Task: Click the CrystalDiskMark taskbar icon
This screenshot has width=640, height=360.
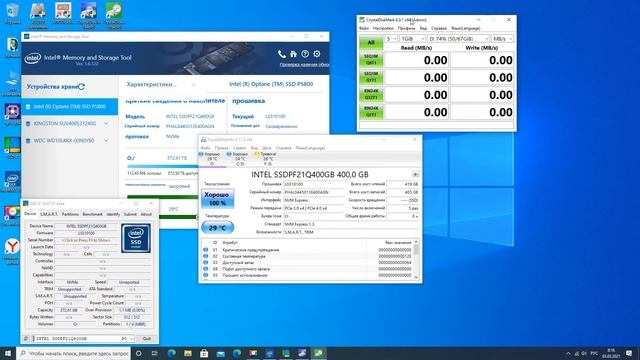Action: tap(318, 353)
